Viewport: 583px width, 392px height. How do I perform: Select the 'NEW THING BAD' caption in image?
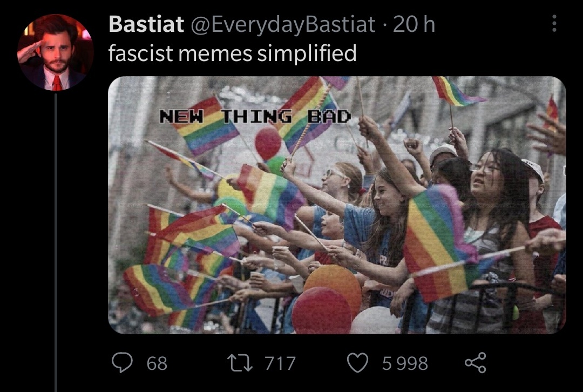point(255,117)
